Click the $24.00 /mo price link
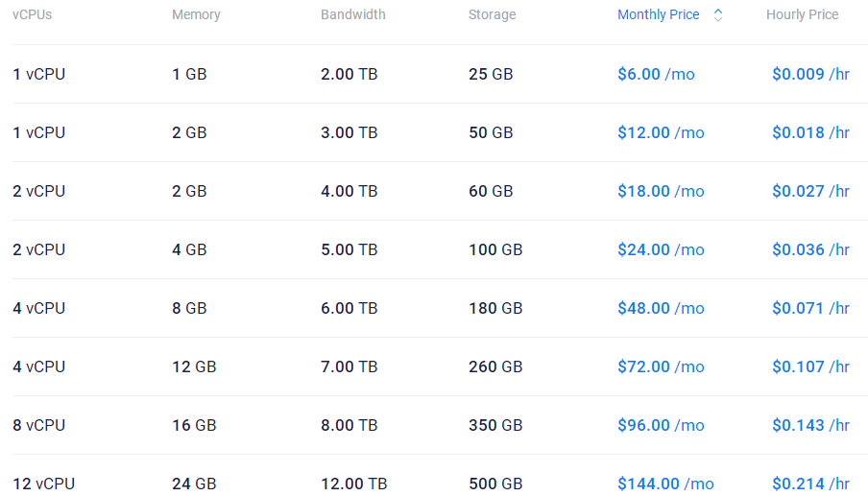Screen dimensions: 868x496 point(661,249)
